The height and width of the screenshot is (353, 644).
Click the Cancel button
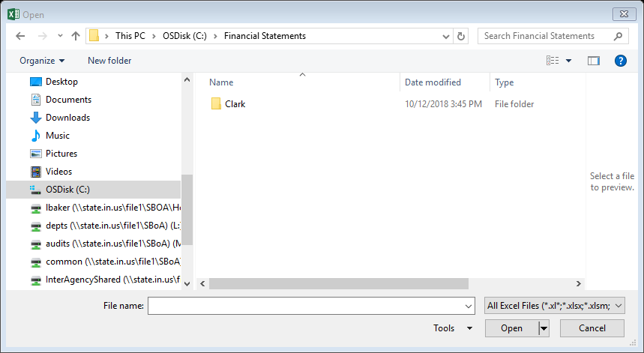tap(592, 328)
